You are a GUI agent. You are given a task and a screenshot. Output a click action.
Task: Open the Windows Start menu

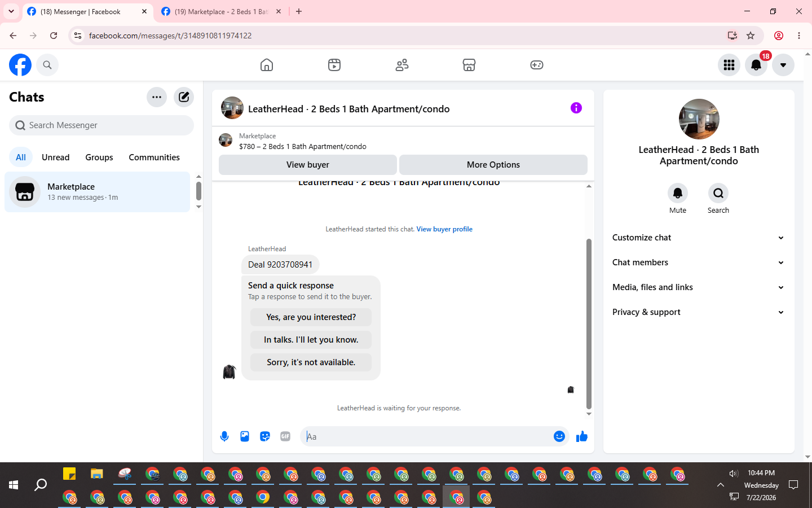coord(14,485)
